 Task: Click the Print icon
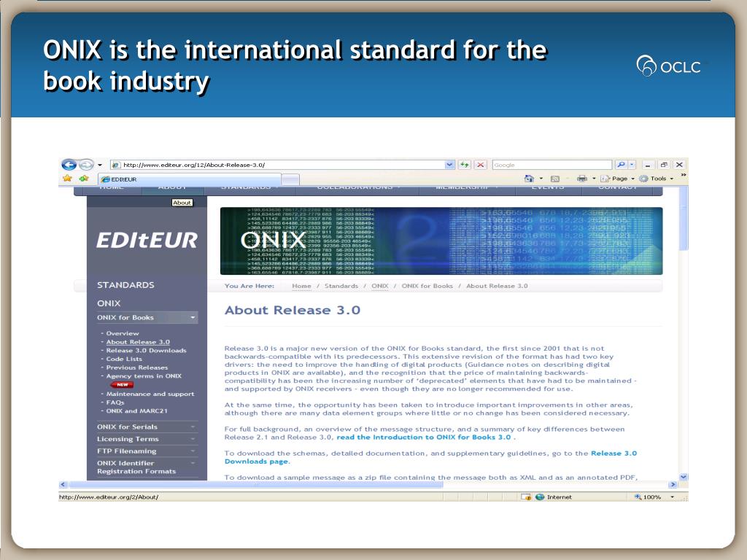(581, 179)
